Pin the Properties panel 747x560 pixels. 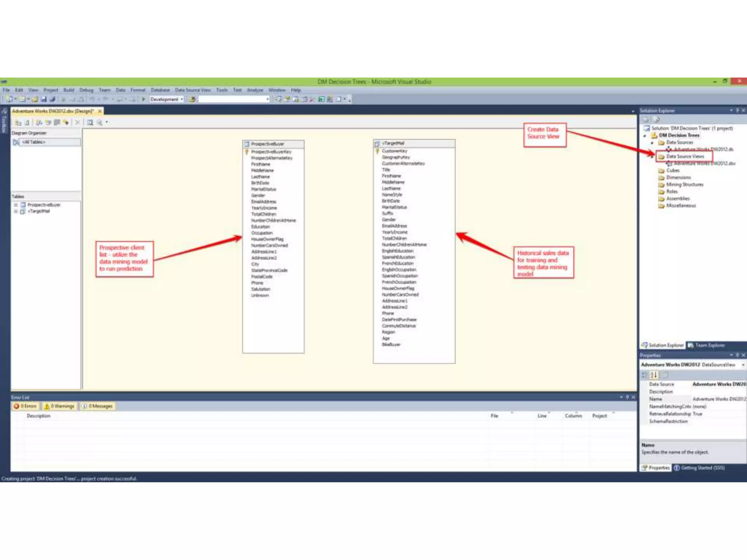(x=737, y=355)
